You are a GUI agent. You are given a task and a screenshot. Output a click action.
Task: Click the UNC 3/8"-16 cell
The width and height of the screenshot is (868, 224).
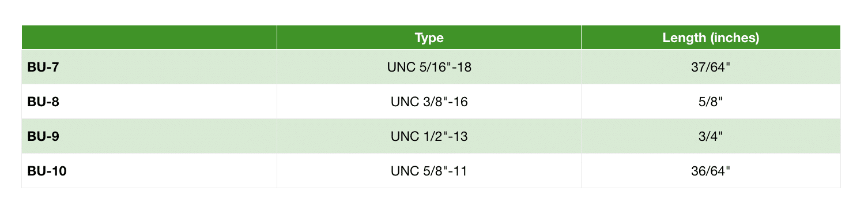(x=429, y=102)
